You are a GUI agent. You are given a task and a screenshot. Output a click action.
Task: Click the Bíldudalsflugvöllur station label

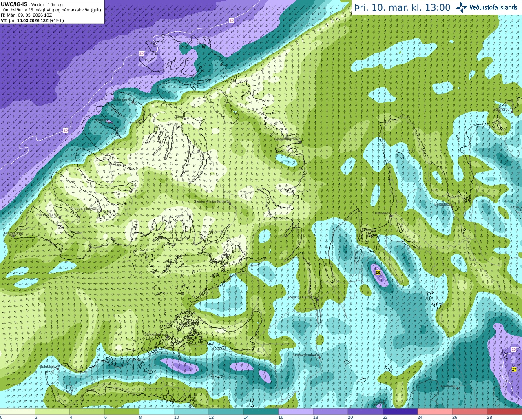coord(85,208)
